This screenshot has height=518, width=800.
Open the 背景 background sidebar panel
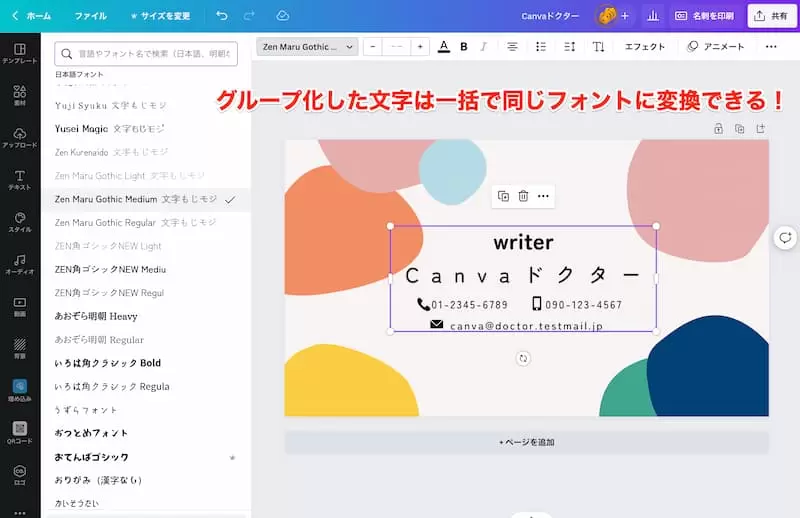point(19,349)
